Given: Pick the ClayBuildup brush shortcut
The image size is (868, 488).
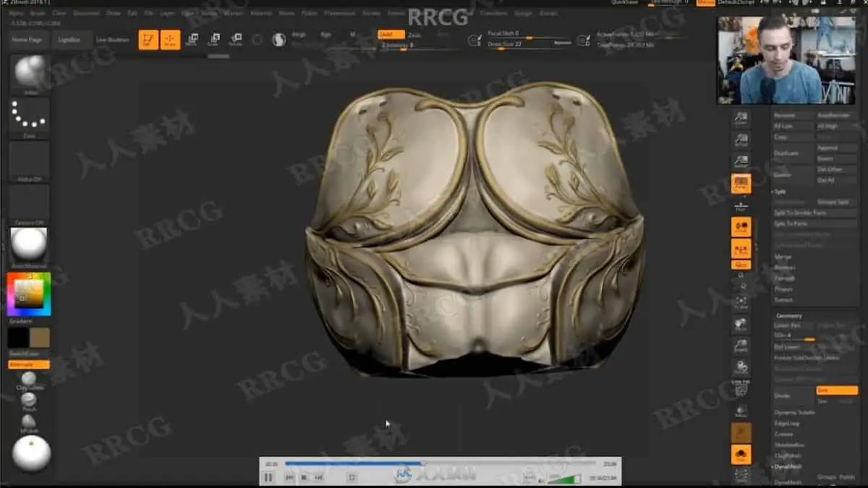Looking at the screenshot, I should 29,380.
